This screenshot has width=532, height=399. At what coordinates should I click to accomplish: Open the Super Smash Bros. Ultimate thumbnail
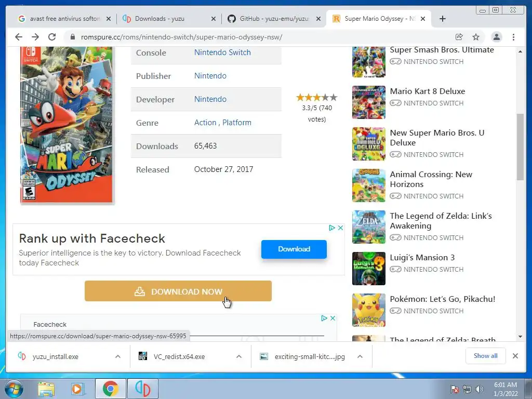point(369,62)
